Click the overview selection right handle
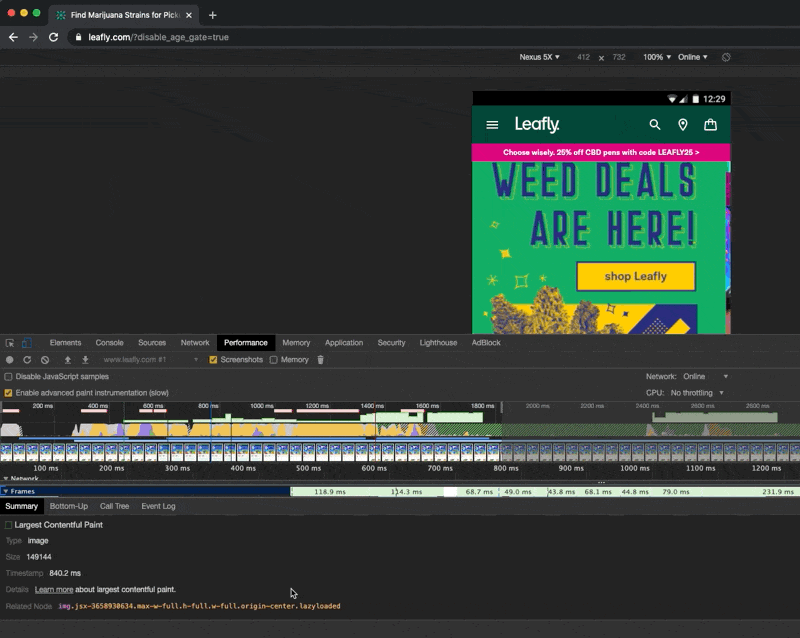This screenshot has height=638, width=800. [x=502, y=407]
